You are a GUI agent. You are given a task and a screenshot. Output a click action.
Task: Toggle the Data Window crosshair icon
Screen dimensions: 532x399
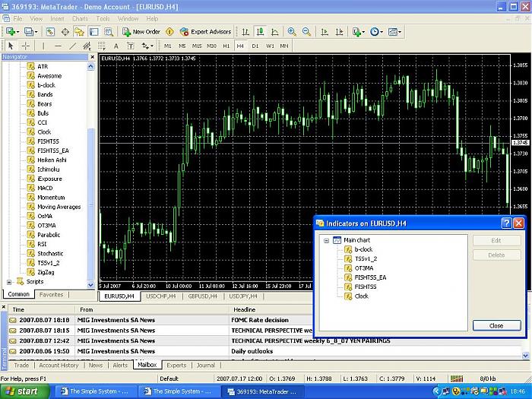(x=65, y=32)
